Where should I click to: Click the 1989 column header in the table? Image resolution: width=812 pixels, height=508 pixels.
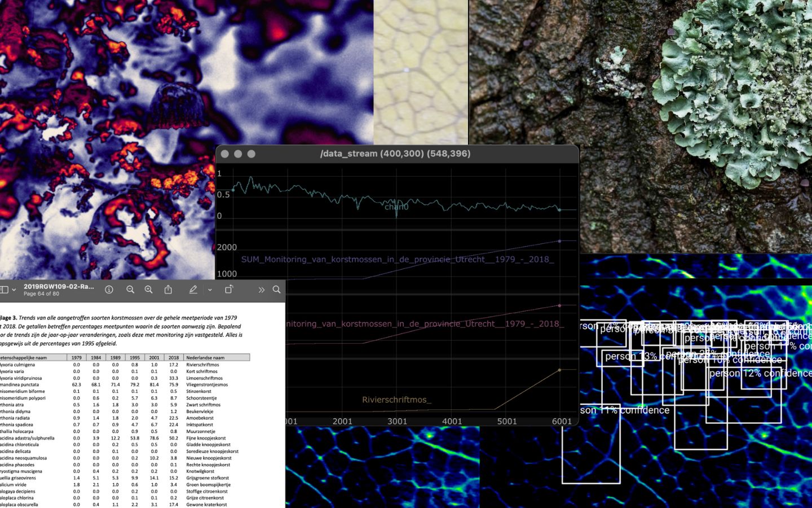pos(115,357)
